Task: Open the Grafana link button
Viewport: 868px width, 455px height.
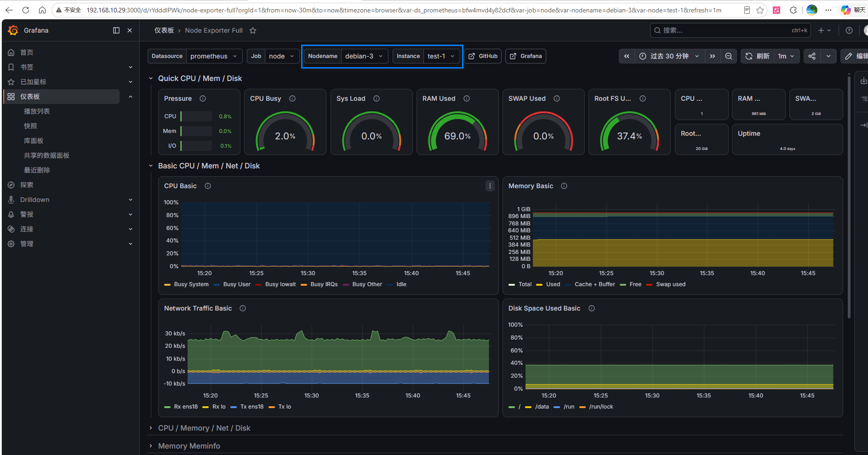Action: 525,56
